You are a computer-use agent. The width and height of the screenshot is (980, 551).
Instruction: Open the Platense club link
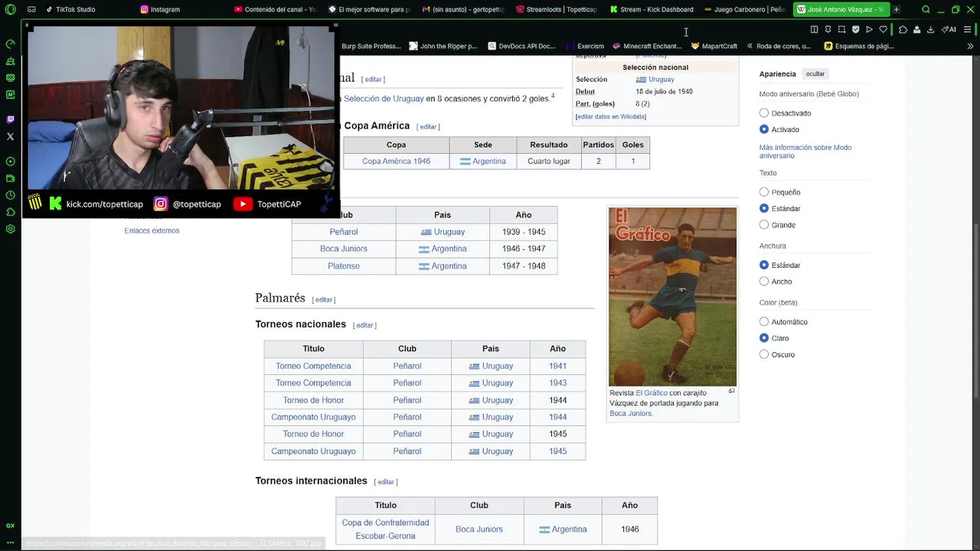(x=344, y=266)
